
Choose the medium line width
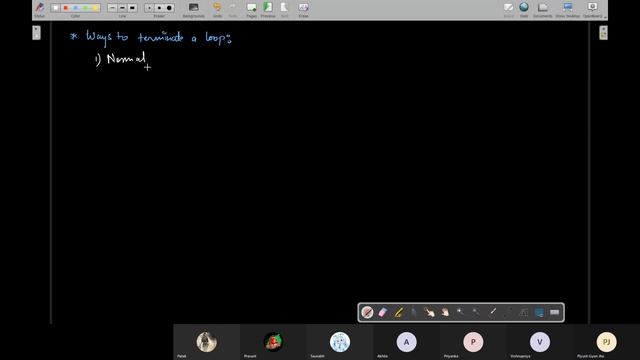coord(122,8)
